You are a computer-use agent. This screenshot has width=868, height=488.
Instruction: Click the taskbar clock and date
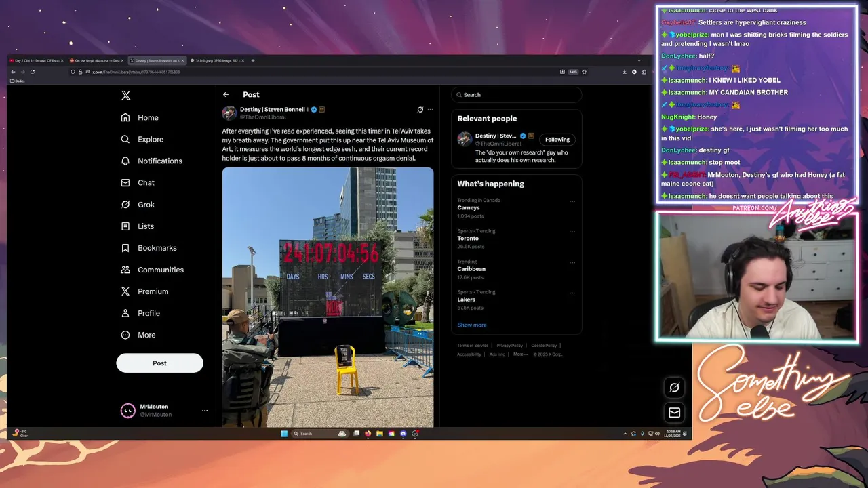click(x=673, y=434)
